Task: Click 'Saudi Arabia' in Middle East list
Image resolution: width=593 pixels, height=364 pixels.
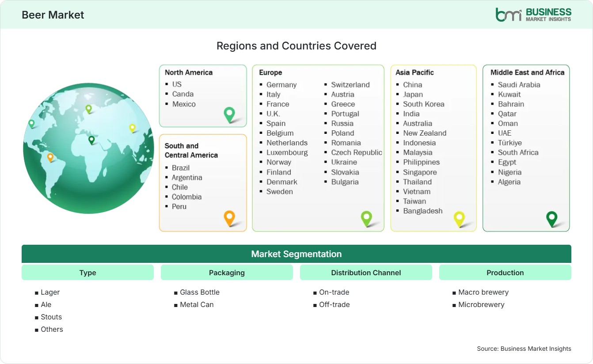Action: pos(519,84)
